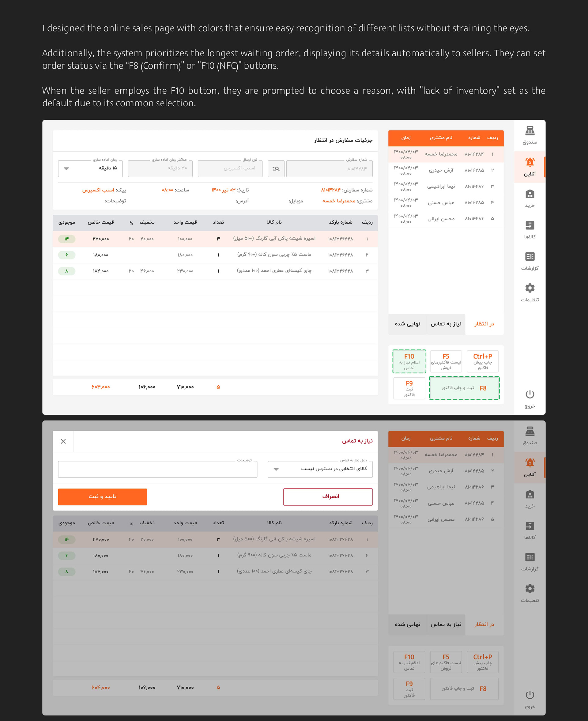
Task: Open the goods (کالاها) icon in top panel
Action: click(x=530, y=225)
